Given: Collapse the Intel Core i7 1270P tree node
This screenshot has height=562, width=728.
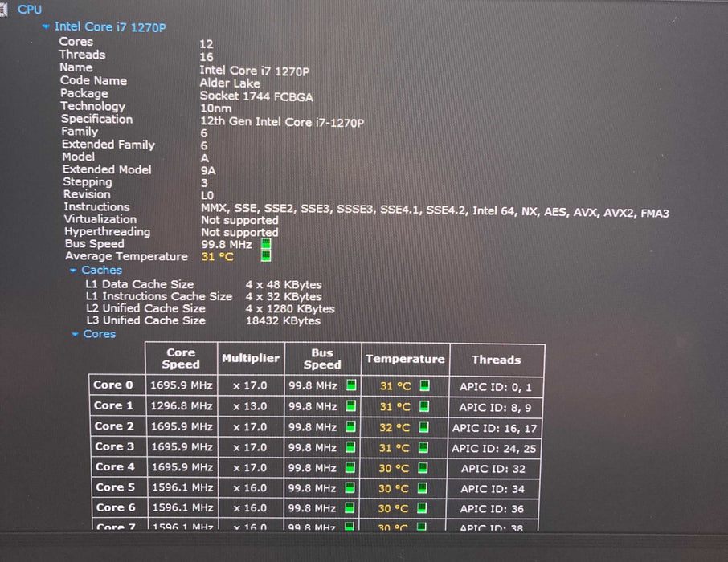Looking at the screenshot, I should (x=46, y=27).
